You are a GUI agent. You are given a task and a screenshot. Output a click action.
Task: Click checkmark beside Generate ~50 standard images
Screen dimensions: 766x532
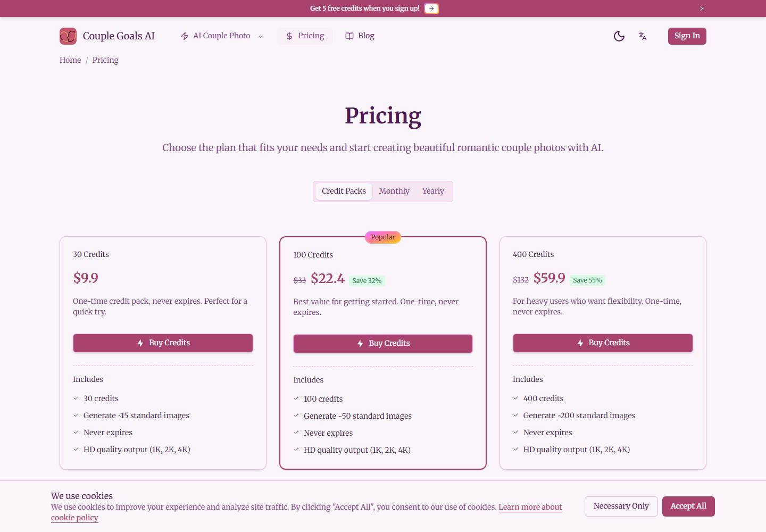point(296,415)
